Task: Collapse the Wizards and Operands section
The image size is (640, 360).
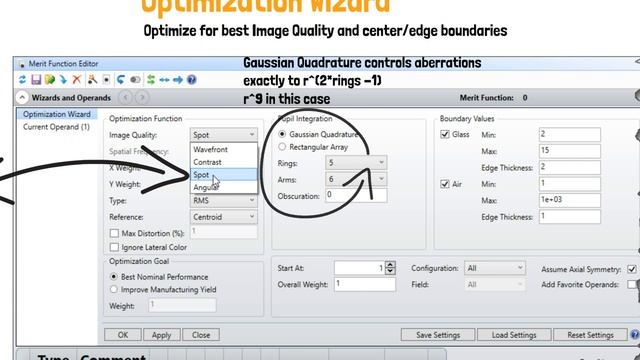Action: click(22, 98)
